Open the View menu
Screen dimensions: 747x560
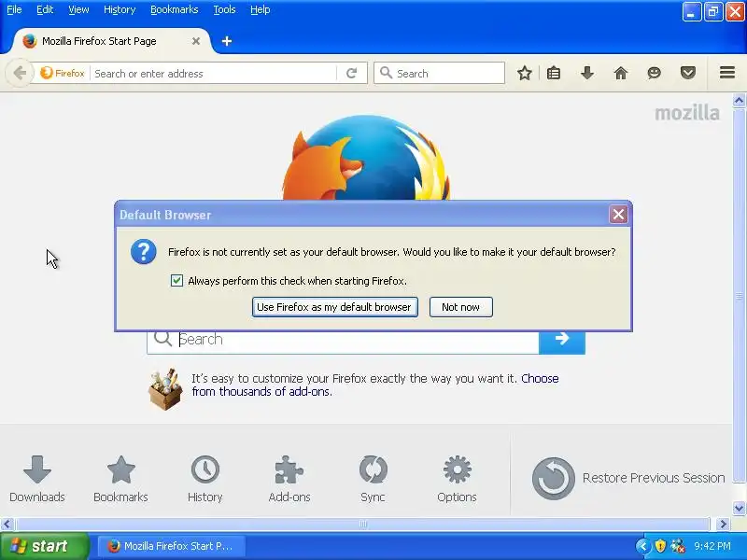[x=78, y=9]
